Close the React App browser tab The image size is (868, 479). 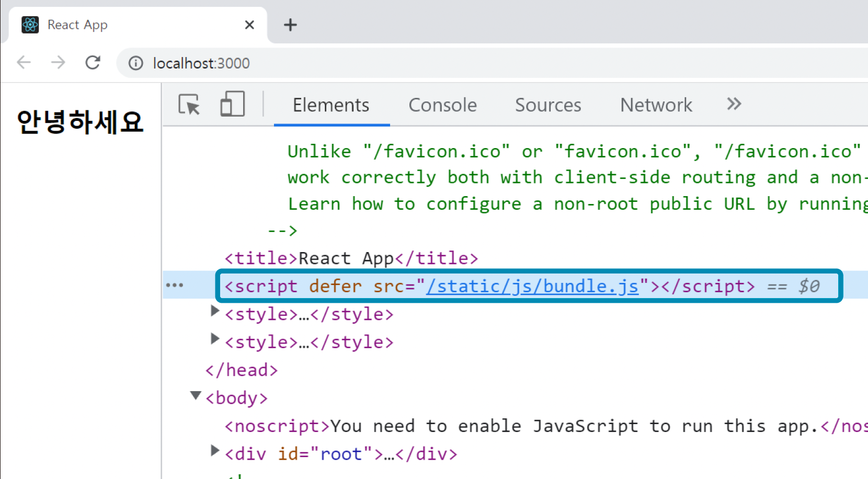249,25
